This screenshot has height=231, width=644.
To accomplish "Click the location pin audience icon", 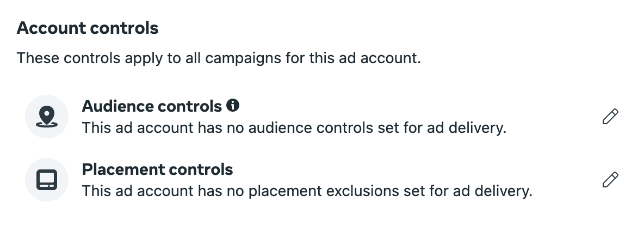I will 47,117.
